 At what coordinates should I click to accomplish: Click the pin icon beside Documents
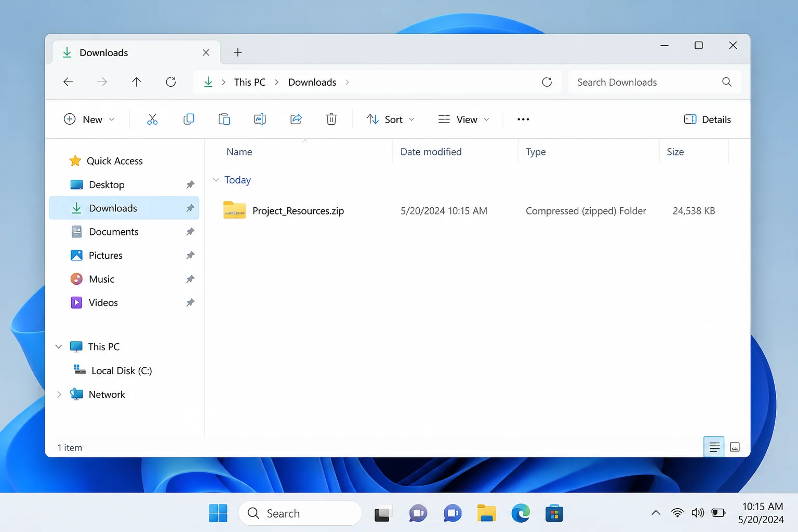click(190, 232)
